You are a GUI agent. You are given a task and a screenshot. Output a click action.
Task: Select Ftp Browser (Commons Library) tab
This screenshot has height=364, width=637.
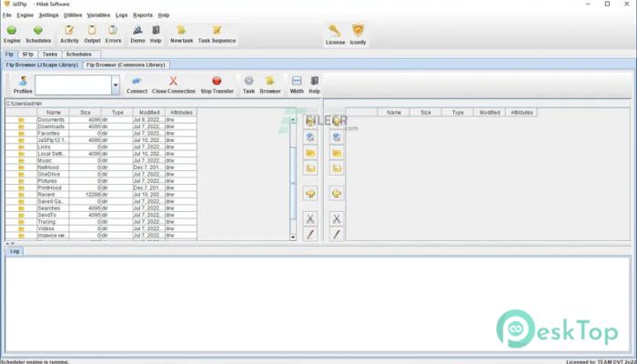coord(126,65)
